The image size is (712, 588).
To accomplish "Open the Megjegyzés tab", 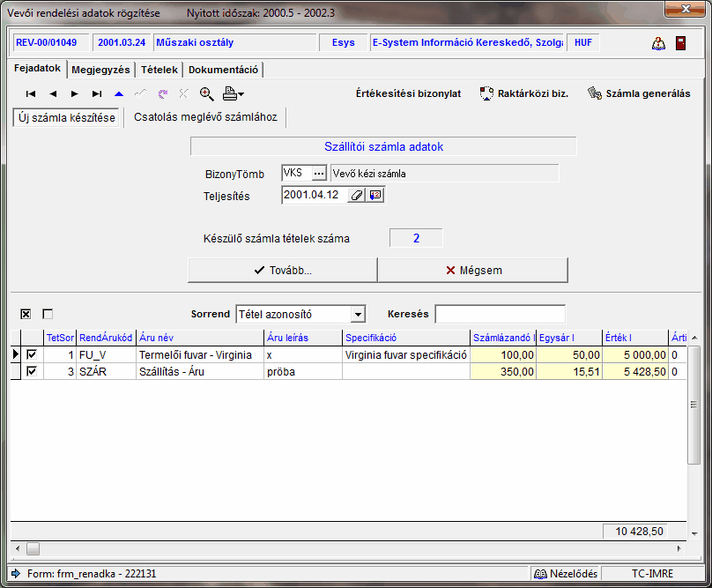I will pyautogui.click(x=100, y=70).
